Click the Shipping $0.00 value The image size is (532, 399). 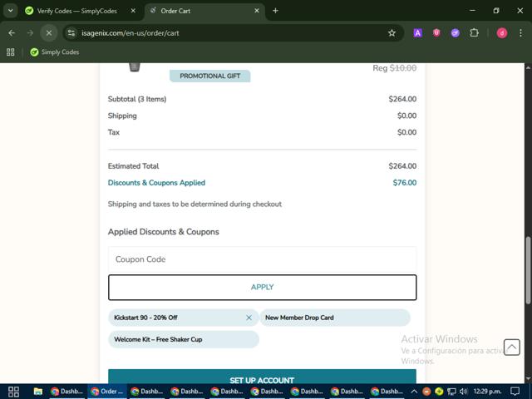click(406, 116)
